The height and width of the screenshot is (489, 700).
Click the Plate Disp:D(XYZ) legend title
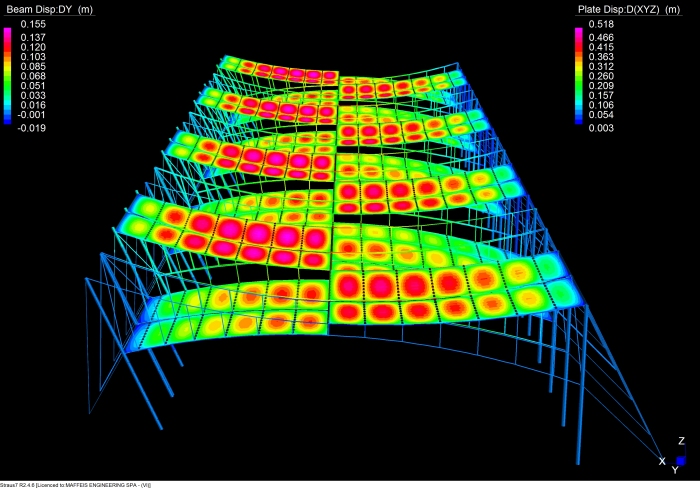pos(613,8)
